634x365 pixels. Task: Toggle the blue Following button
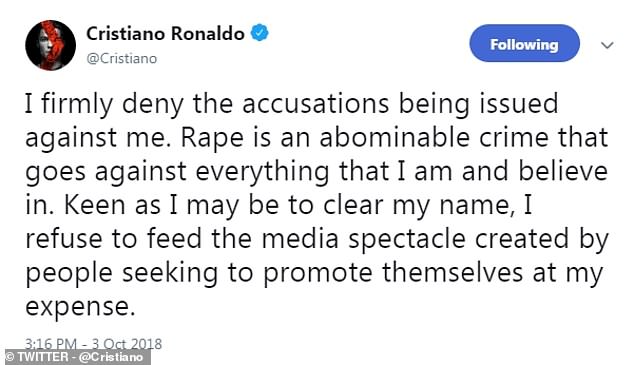click(524, 43)
